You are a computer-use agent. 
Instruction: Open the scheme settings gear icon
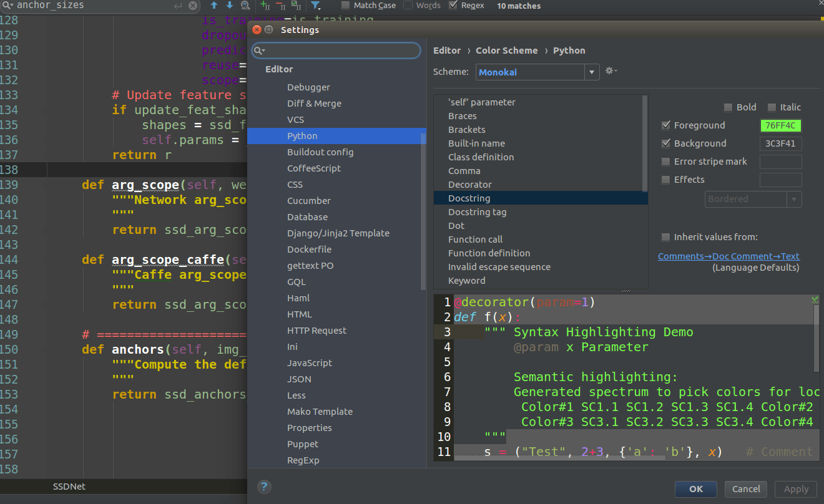click(611, 70)
